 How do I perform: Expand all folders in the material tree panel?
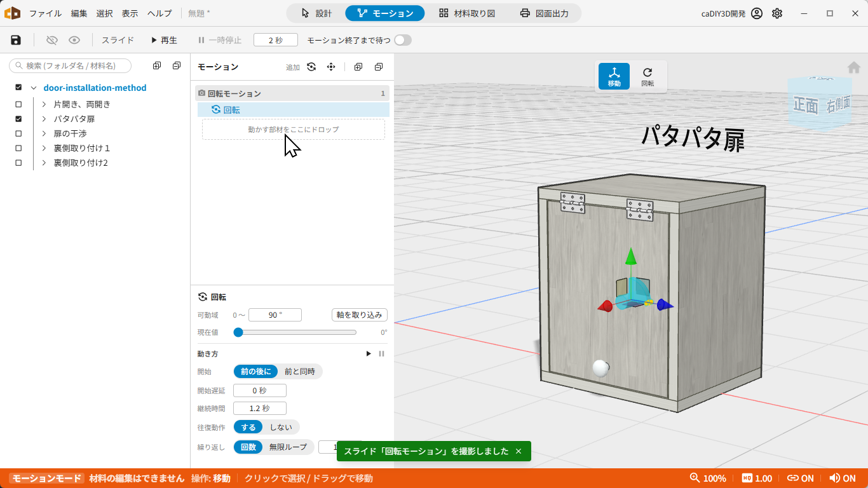tap(157, 66)
